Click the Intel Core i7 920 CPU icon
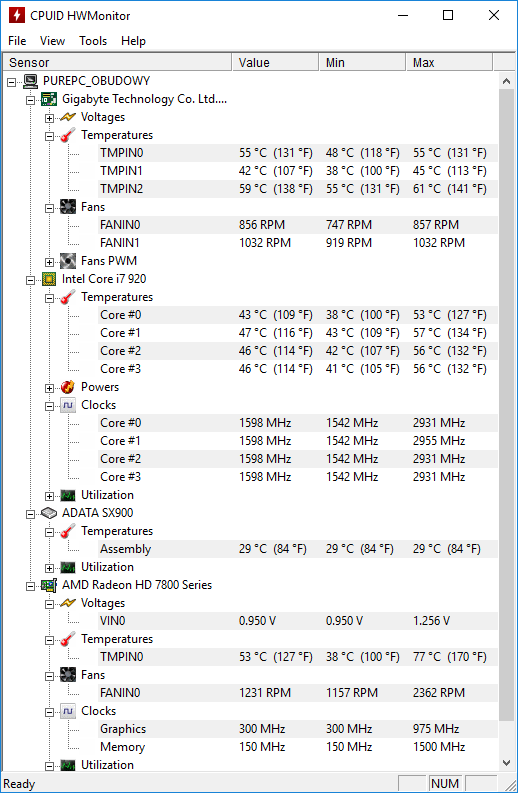This screenshot has height=793, width=518. tap(49, 279)
